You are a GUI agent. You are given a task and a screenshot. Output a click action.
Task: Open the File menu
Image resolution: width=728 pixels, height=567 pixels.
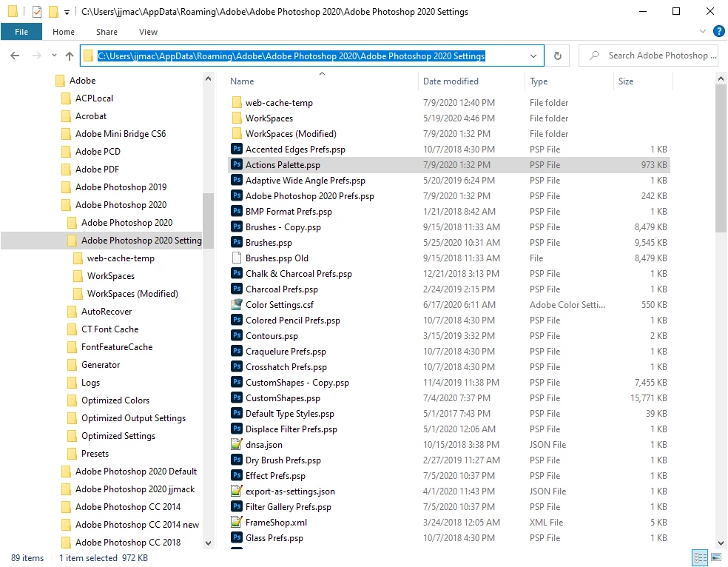[x=21, y=32]
